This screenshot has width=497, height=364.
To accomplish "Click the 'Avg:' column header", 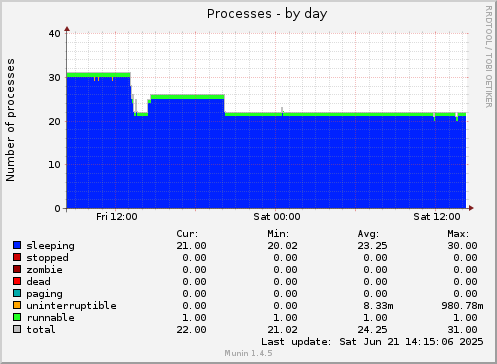I will [x=368, y=234].
